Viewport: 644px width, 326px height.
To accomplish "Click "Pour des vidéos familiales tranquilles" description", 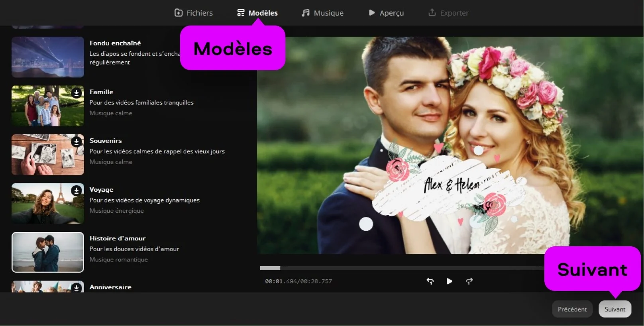I will [141, 102].
